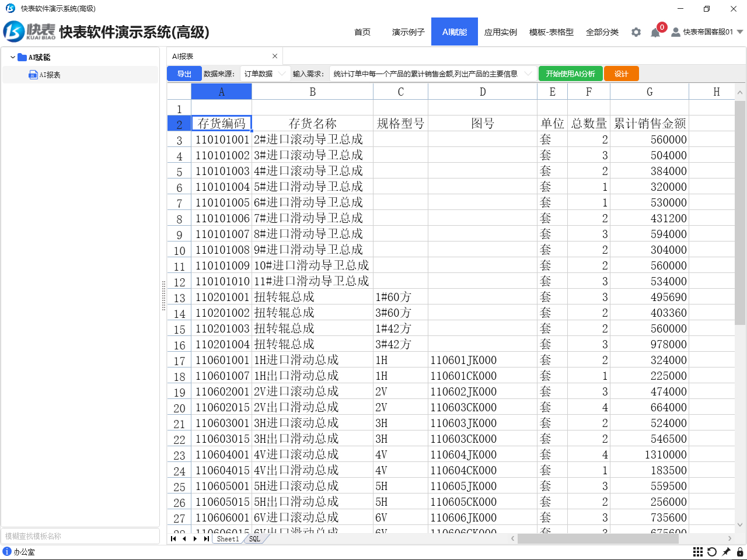The image size is (747, 560).
Task: Click cell 6V进口滚动总成
Action: coord(312,517)
